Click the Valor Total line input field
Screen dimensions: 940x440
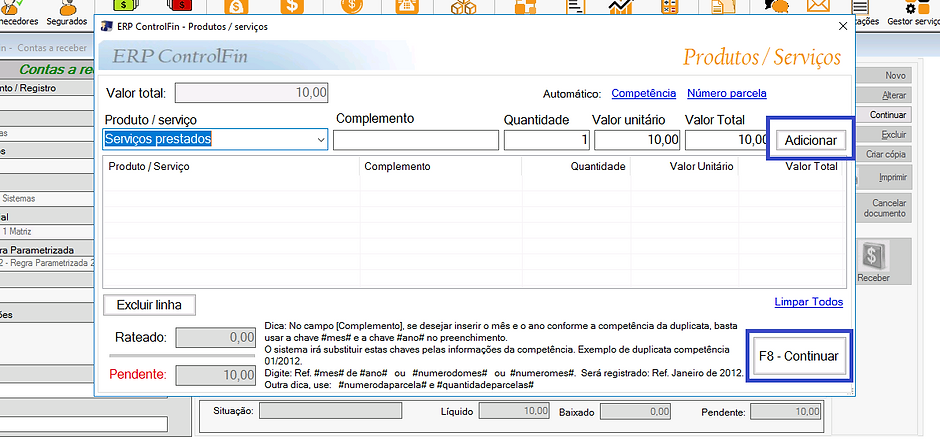pyautogui.click(x=727, y=140)
